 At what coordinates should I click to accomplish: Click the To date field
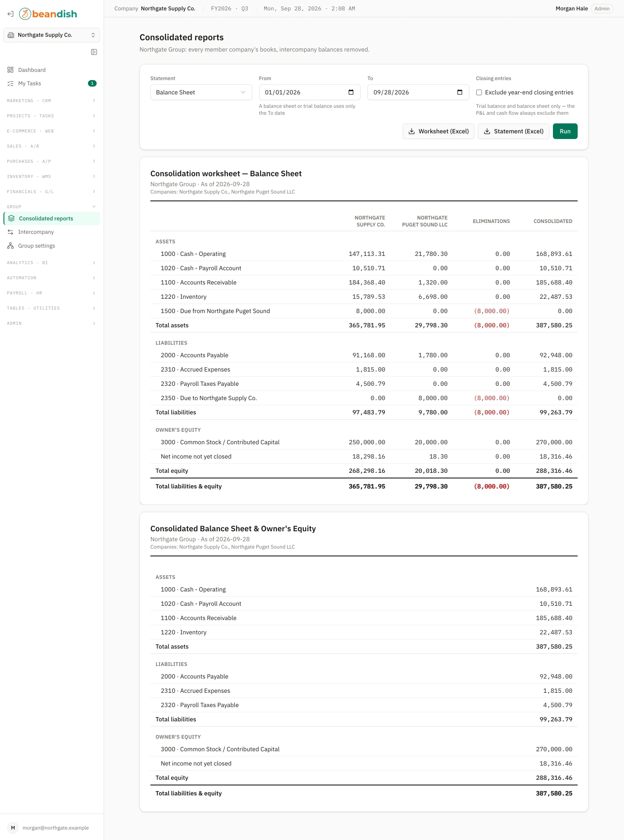coord(418,92)
